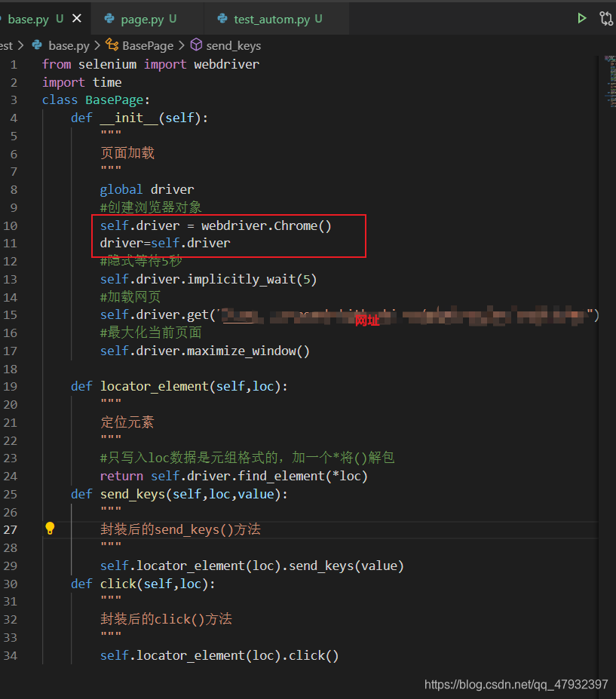Open the lightbulb quick fix on line 27
This screenshot has height=699, width=616.
pos(50,529)
